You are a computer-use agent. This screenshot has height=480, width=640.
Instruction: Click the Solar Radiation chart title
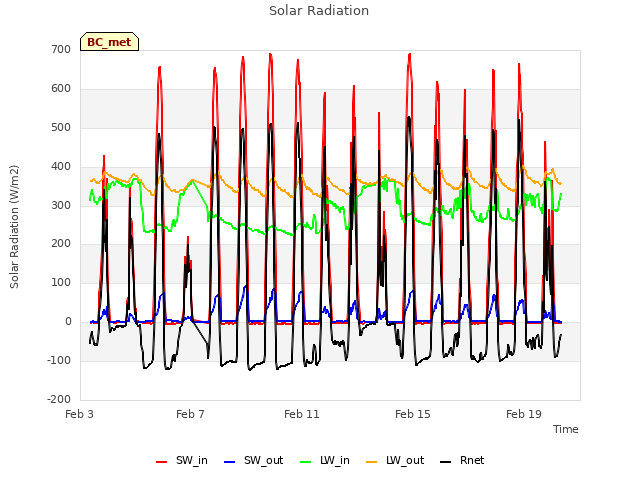click(319, 11)
